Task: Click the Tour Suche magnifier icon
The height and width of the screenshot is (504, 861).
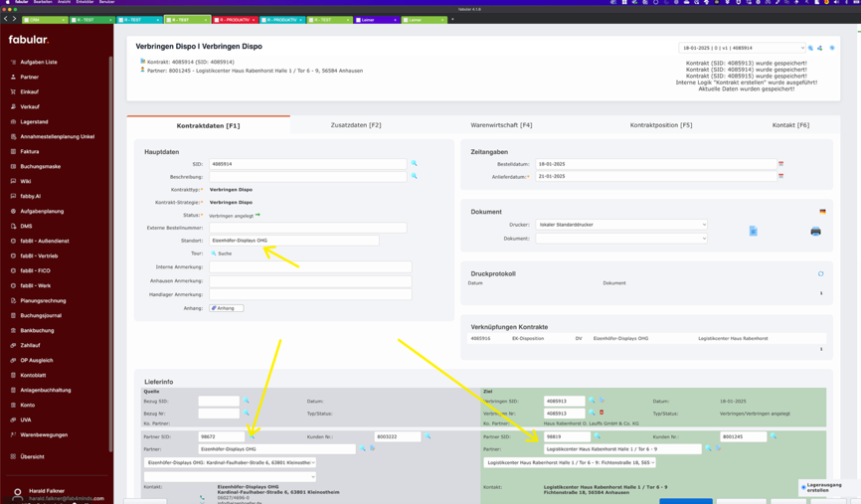Action: click(x=213, y=253)
